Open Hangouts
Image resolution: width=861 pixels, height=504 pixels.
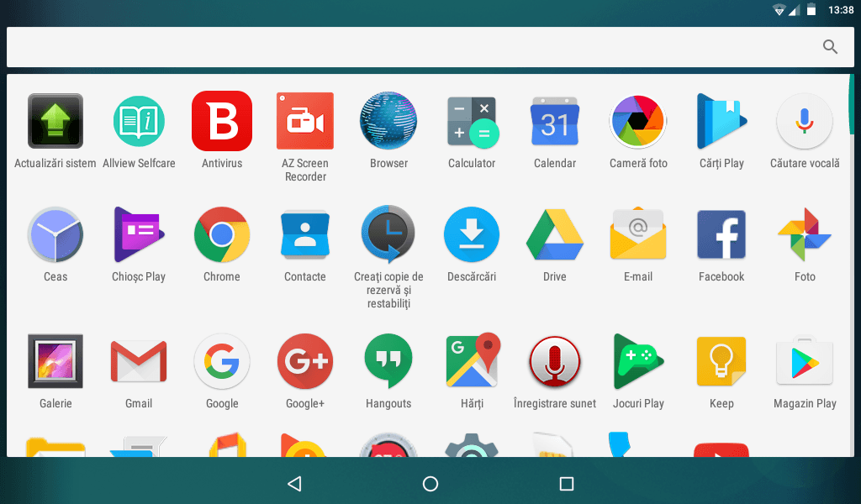[x=388, y=361]
